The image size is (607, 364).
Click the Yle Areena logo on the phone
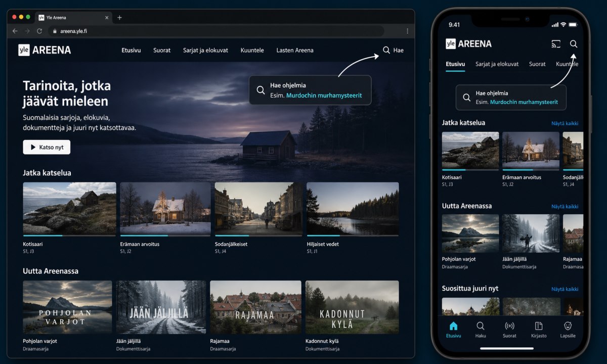point(468,44)
